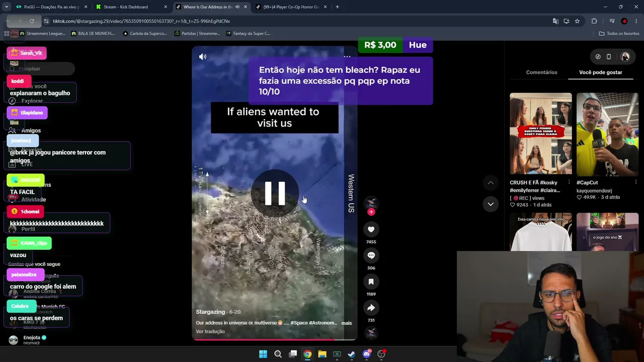Save the video with the bookmark icon
Screen dimensions: 644x362
[x=371, y=282]
